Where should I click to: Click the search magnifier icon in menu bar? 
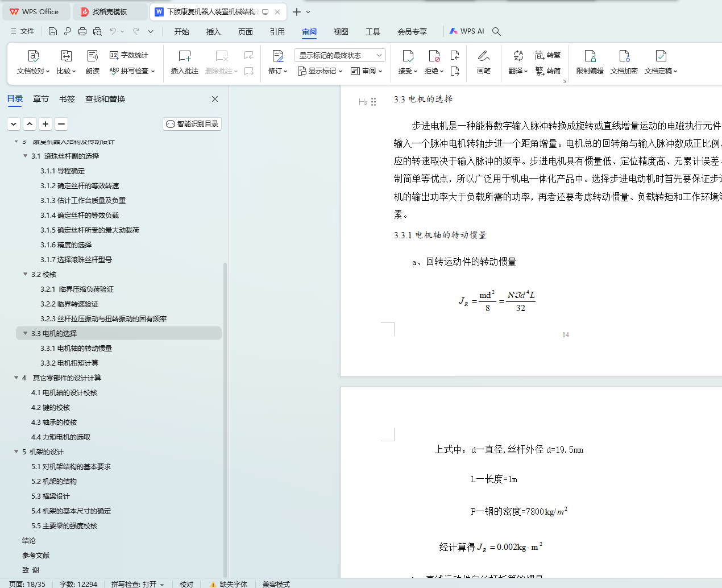496,31
